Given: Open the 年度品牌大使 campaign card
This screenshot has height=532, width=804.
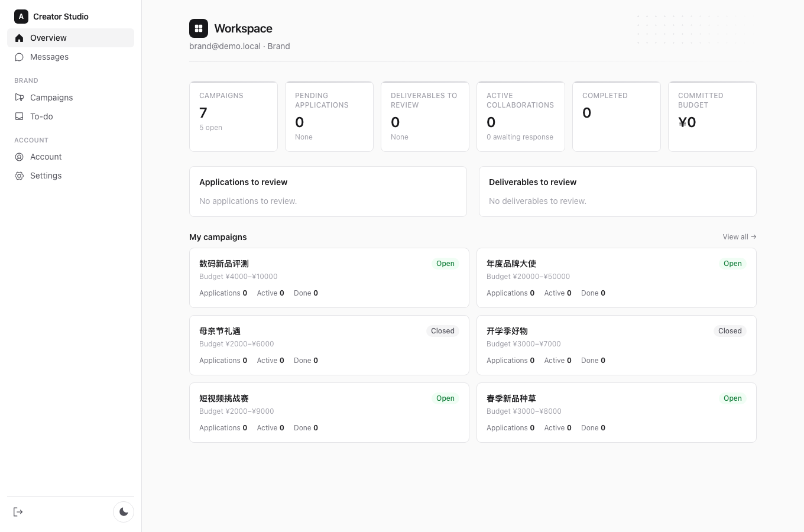Looking at the screenshot, I should [x=617, y=278].
